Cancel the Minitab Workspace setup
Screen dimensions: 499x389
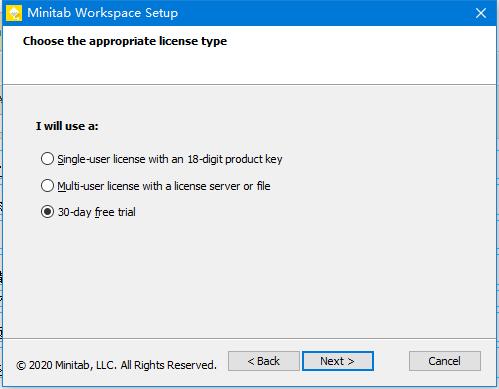tap(445, 361)
